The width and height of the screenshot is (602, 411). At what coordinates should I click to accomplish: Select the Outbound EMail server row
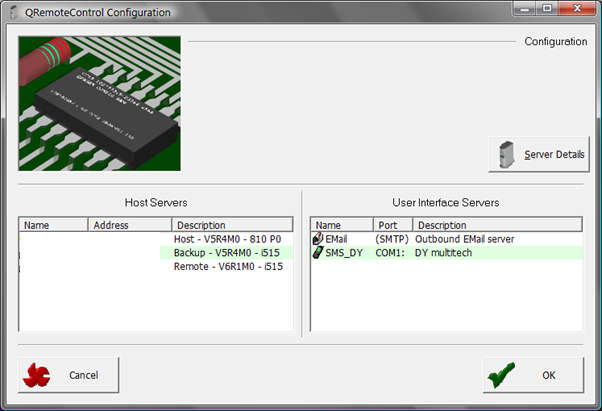coord(466,239)
